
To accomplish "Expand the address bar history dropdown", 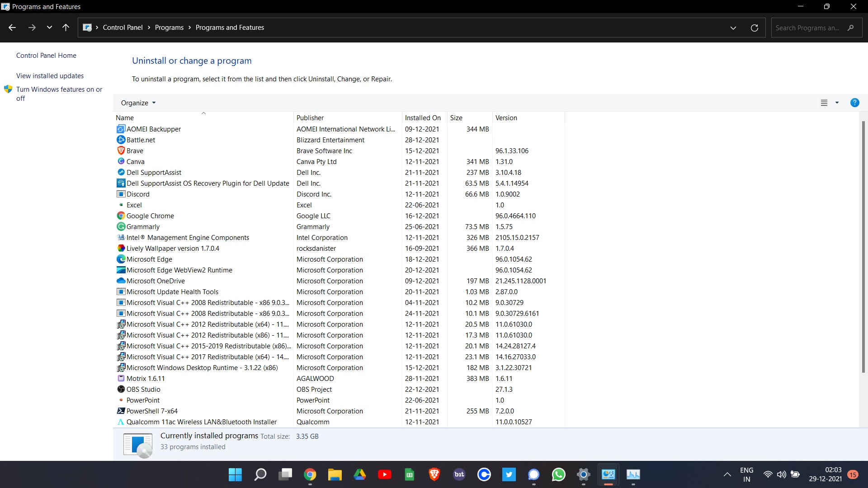I will 733,28.
